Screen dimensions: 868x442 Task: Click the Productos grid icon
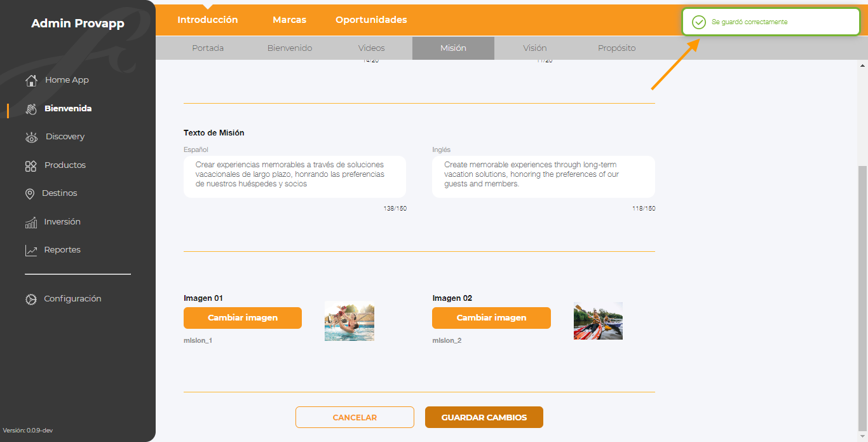pyautogui.click(x=31, y=166)
